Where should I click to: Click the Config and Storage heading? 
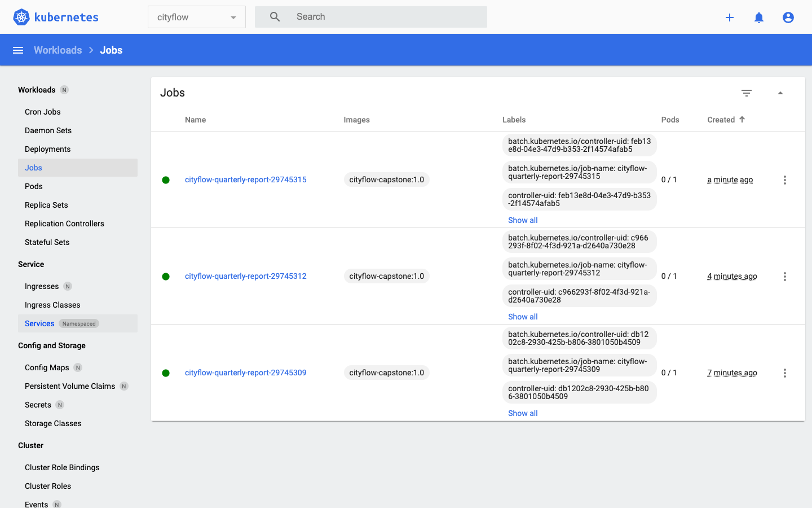click(52, 345)
